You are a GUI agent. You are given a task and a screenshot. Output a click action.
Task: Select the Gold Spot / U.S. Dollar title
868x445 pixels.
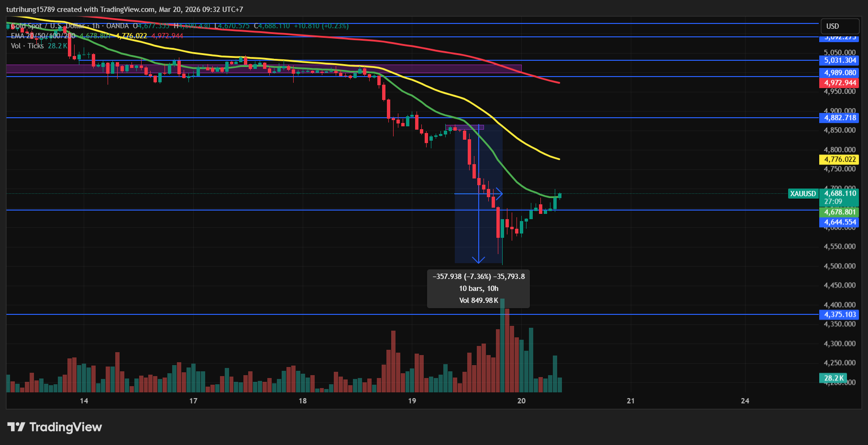(48, 26)
